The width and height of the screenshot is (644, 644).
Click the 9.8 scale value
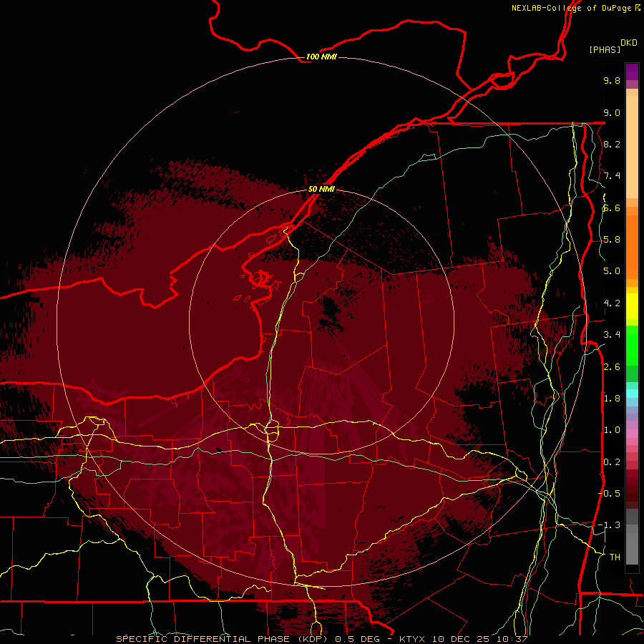point(612,80)
